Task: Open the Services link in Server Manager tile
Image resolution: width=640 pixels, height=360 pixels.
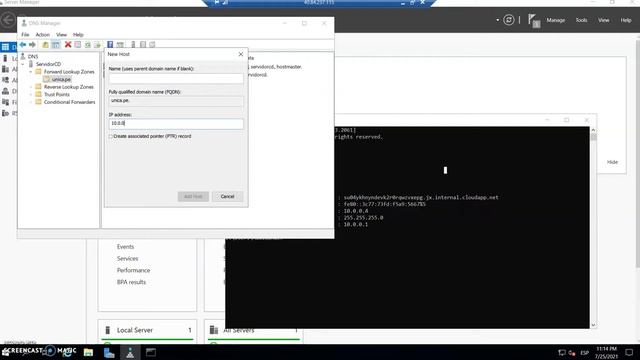Action: pyautogui.click(x=127, y=258)
